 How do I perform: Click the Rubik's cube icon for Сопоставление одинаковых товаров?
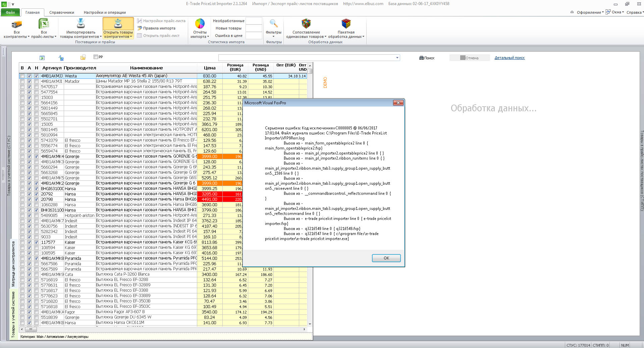(306, 23)
